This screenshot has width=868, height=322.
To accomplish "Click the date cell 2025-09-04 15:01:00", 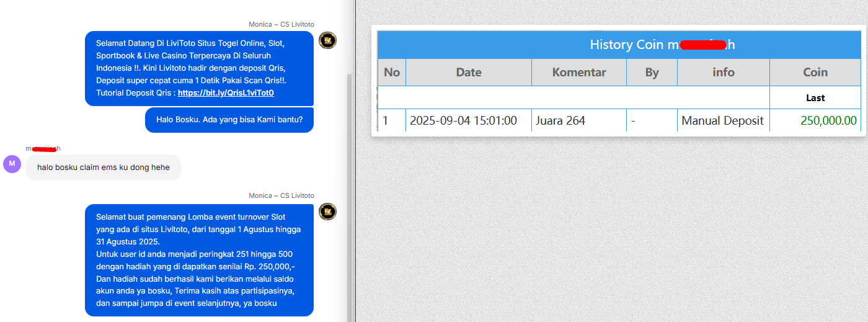I will [469, 121].
